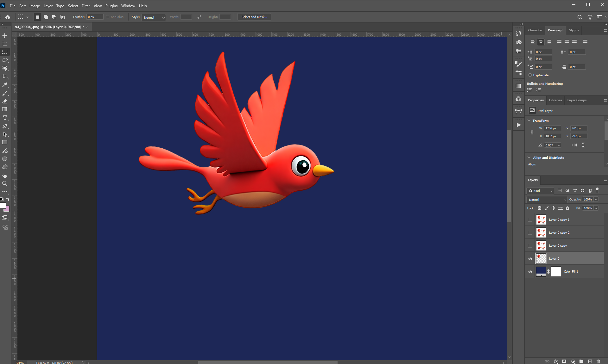Enable the Hyphenate checkbox
The height and width of the screenshot is (364, 608).
coord(530,75)
